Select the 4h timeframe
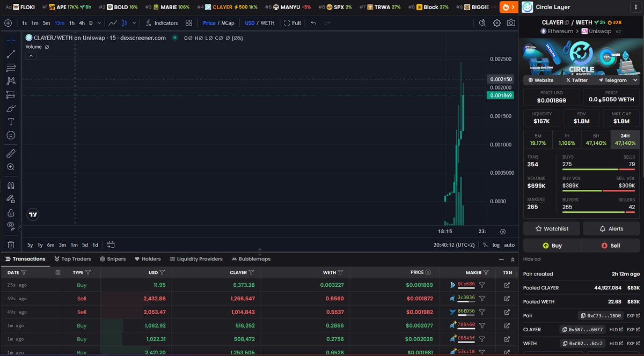This screenshot has width=644, height=356. coord(82,23)
